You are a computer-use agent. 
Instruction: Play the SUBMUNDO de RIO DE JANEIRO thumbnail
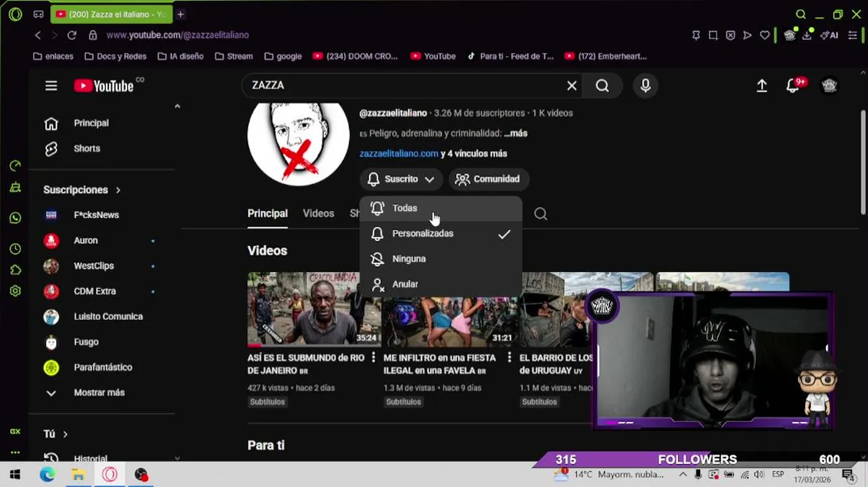point(314,309)
